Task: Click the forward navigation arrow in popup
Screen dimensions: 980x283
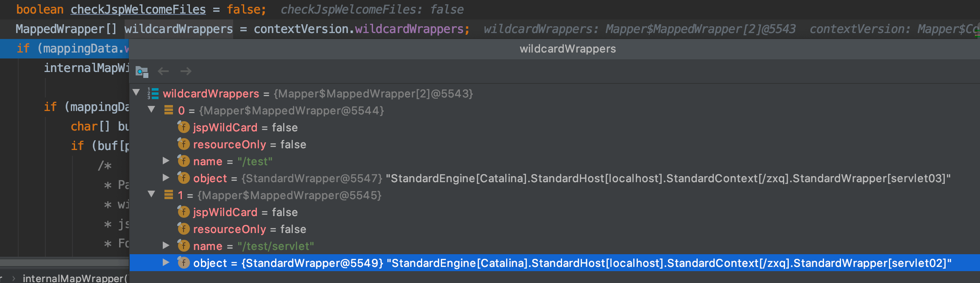Action: pos(186,71)
